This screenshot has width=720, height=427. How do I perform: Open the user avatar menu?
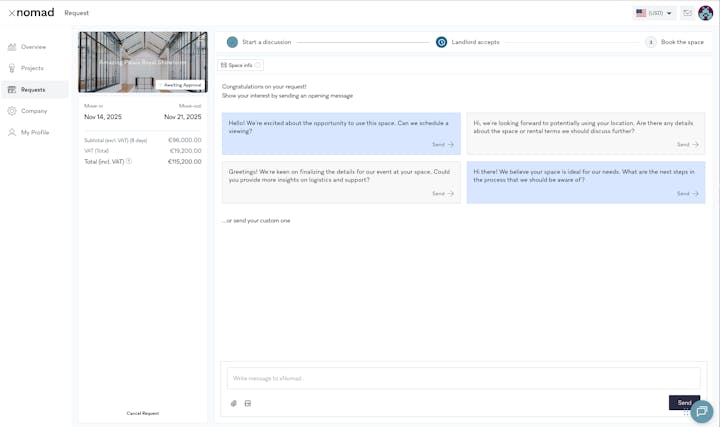(706, 13)
